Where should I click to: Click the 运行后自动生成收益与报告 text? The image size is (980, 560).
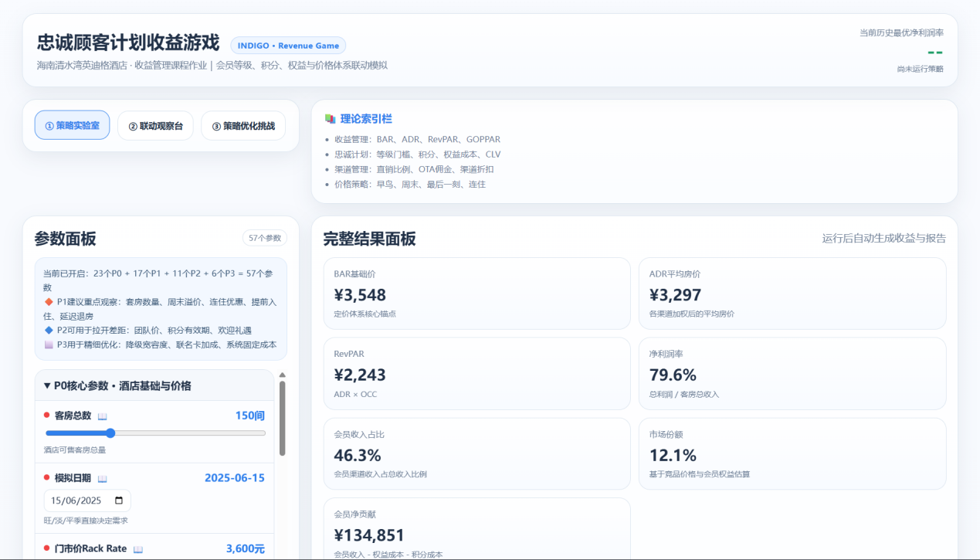[x=884, y=239]
